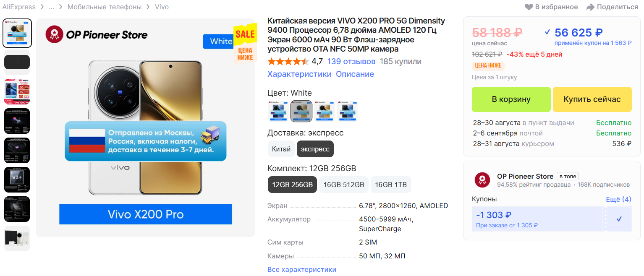Show Все характеристики list
The width and height of the screenshot is (644, 276).
click(302, 269)
